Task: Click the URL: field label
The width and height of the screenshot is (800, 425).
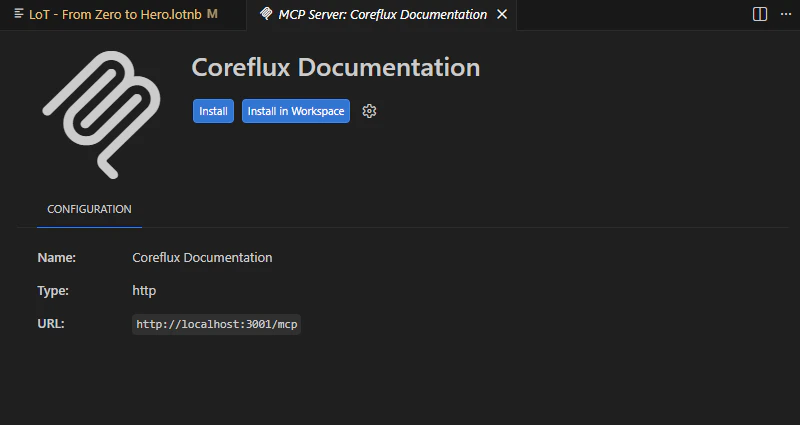Action: click(51, 323)
